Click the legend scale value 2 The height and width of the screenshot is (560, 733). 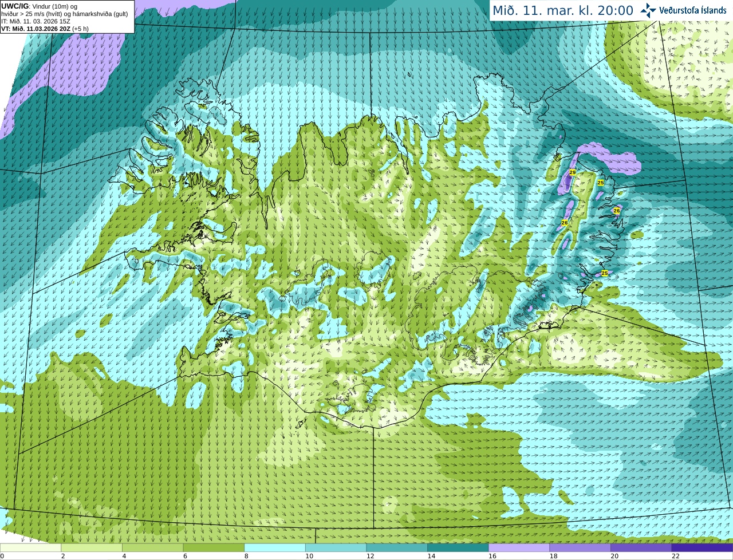tap(63, 556)
